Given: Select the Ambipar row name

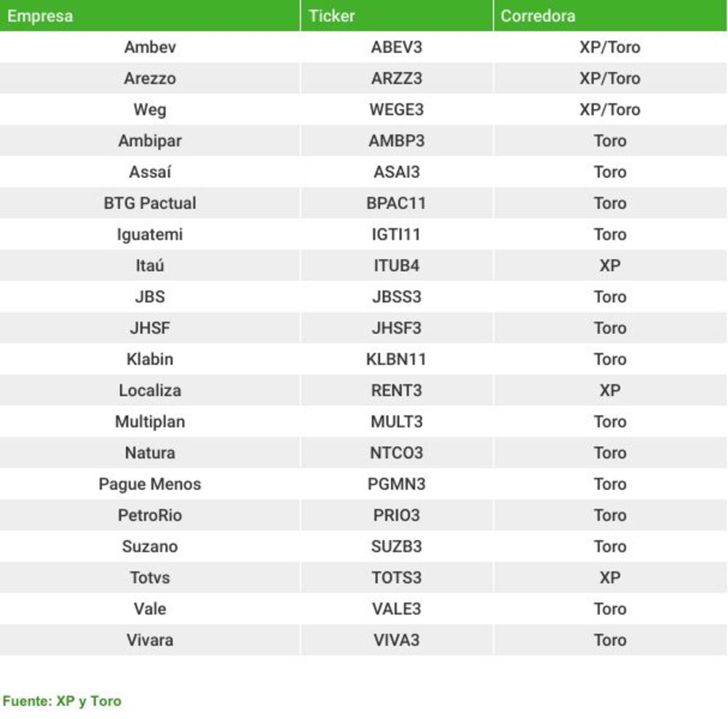Looking at the screenshot, I should coord(149,140).
